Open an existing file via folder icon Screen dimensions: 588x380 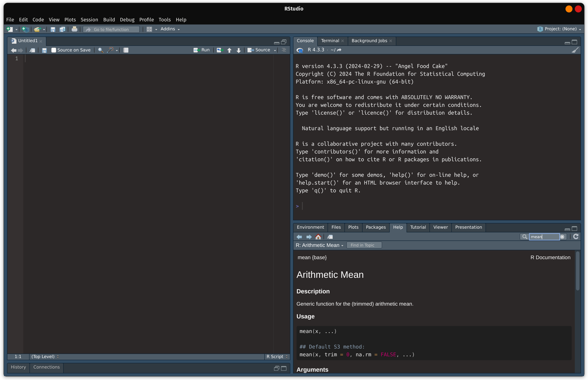[x=37, y=29]
